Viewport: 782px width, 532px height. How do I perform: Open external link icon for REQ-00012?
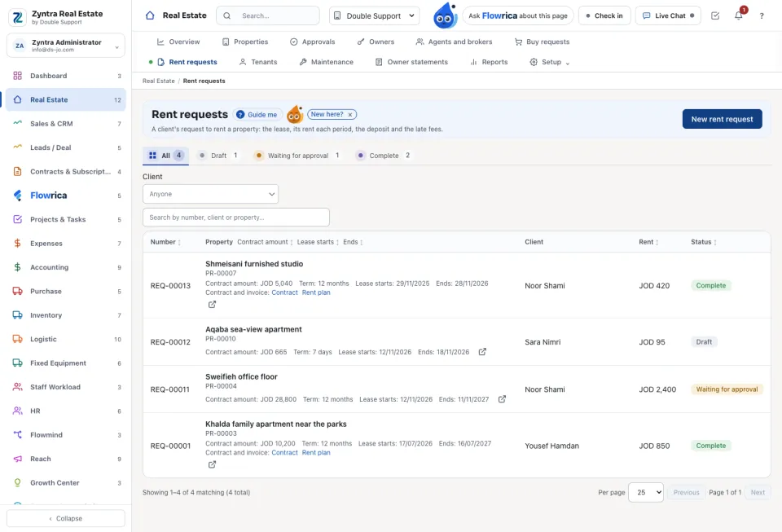[x=482, y=351]
